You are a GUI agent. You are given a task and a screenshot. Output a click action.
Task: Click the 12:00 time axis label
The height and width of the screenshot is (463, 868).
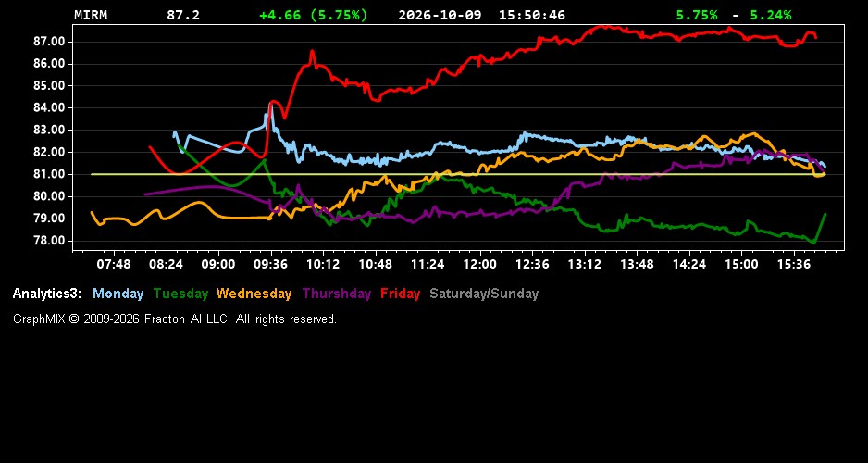(x=480, y=265)
